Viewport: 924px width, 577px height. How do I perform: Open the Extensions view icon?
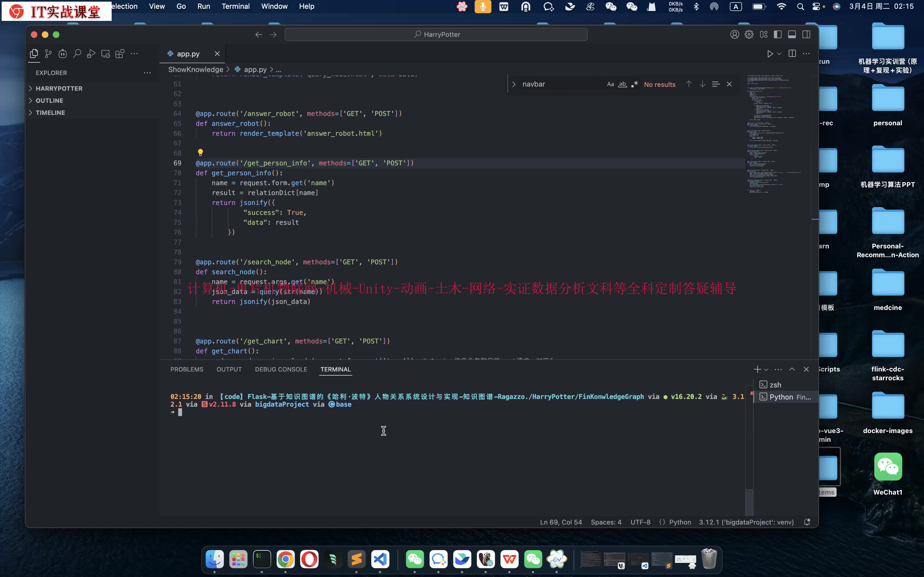[x=120, y=54]
